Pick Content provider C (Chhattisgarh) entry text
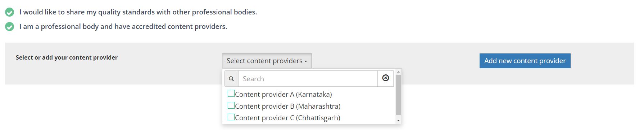Screen dimensions: 644x130 (x=287, y=118)
